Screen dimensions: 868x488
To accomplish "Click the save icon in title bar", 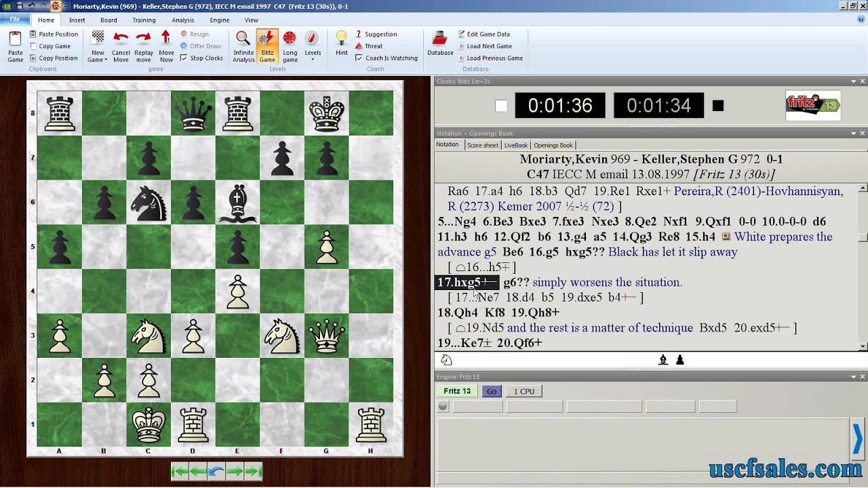I will [20, 6].
